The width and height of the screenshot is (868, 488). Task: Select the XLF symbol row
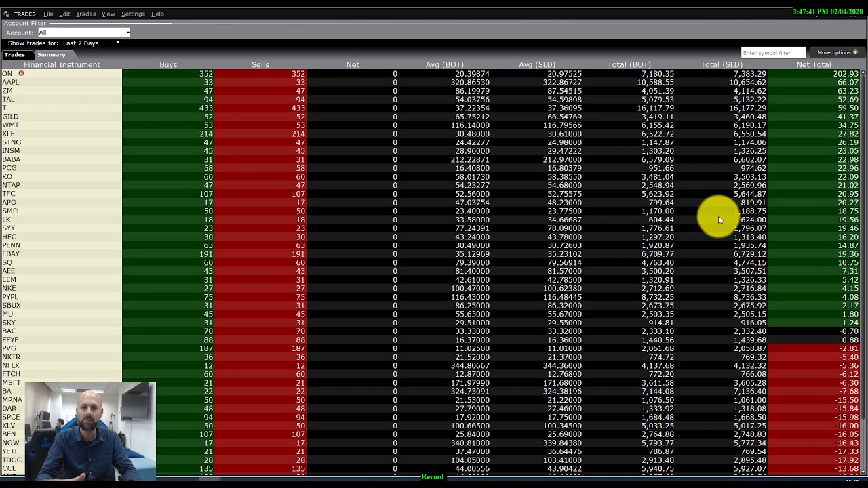[x=8, y=134]
